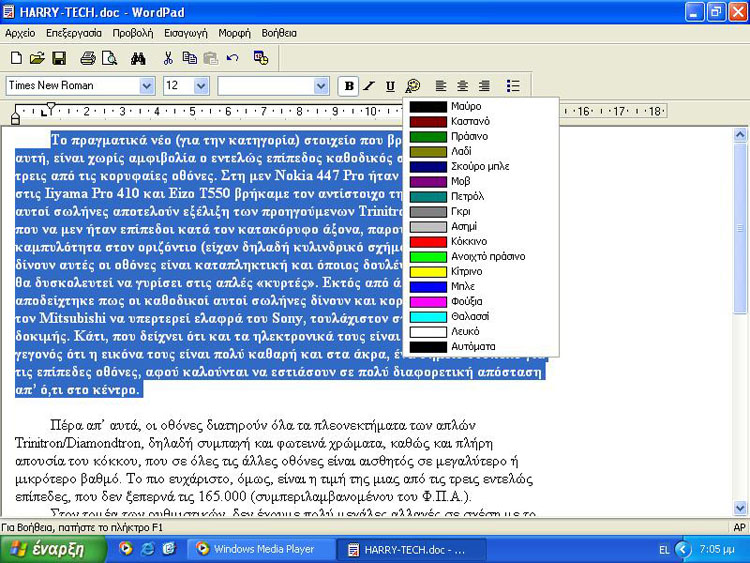Launch Media Player quick launch icon
The image size is (750, 563).
pyautogui.click(x=126, y=549)
